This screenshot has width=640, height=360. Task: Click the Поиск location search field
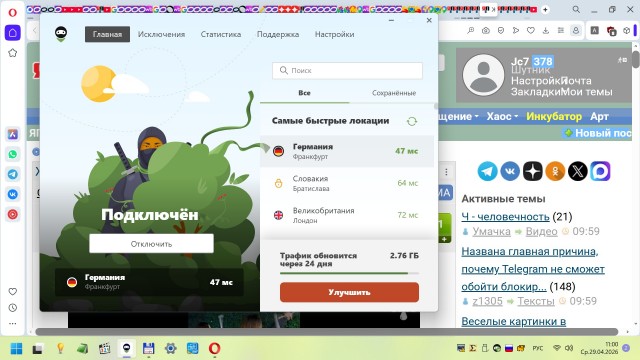click(x=347, y=71)
